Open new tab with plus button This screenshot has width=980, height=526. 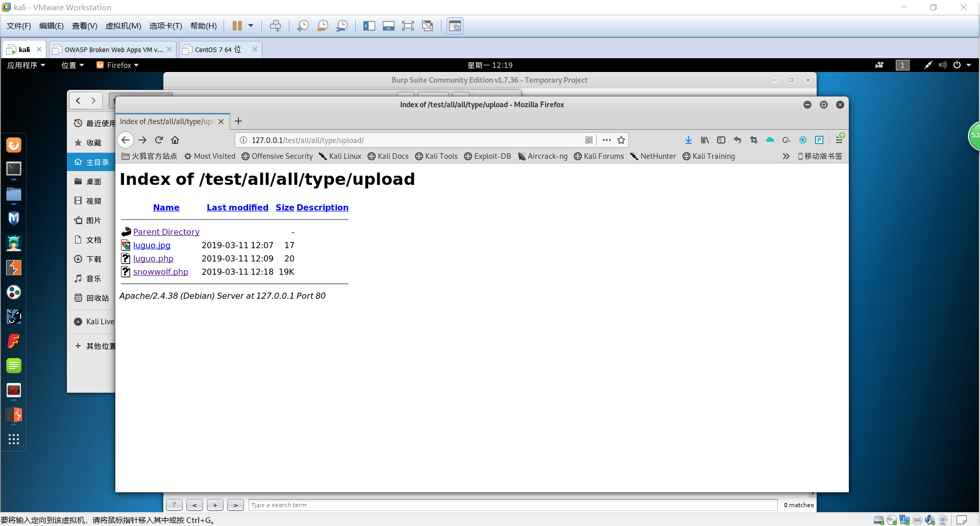click(x=238, y=122)
